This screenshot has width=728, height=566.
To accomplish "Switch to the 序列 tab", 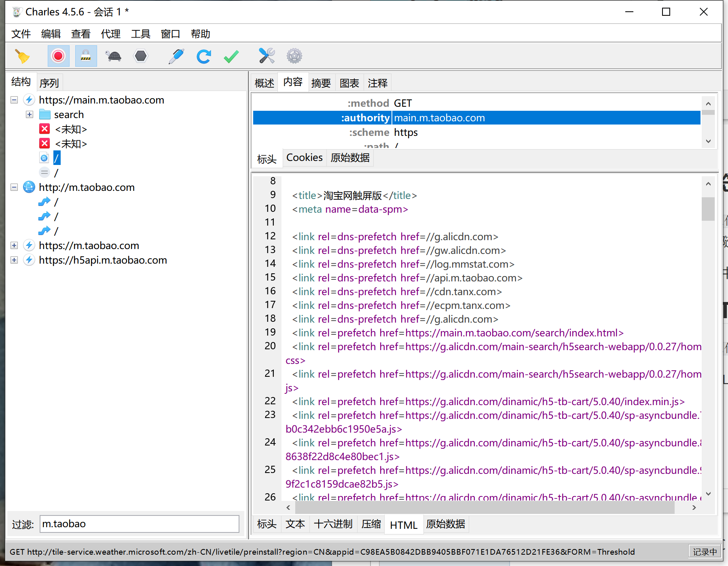I will pyautogui.click(x=49, y=83).
